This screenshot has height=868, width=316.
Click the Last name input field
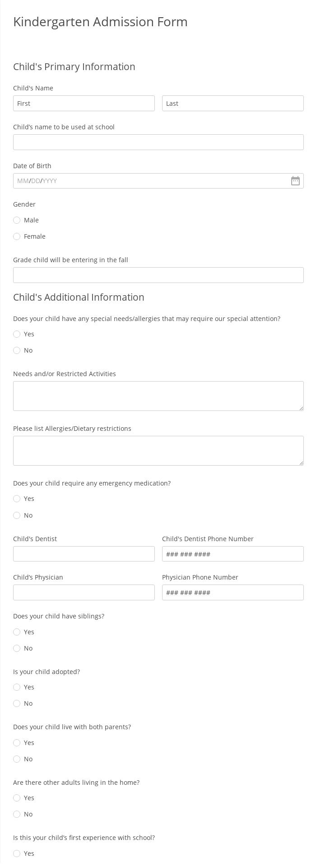click(232, 103)
